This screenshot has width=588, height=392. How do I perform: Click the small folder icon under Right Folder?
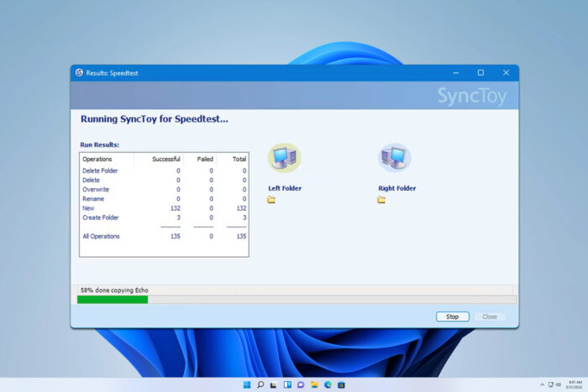(381, 200)
